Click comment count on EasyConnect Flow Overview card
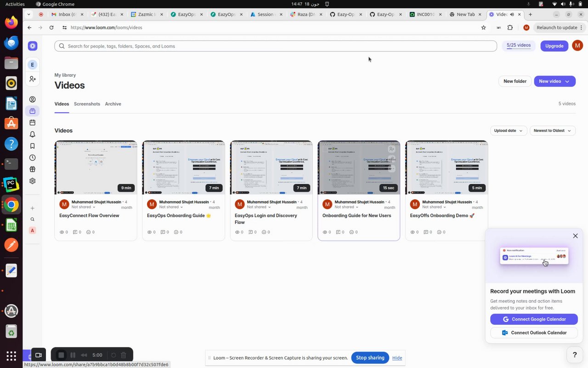This screenshot has width=588, height=368. click(x=77, y=232)
